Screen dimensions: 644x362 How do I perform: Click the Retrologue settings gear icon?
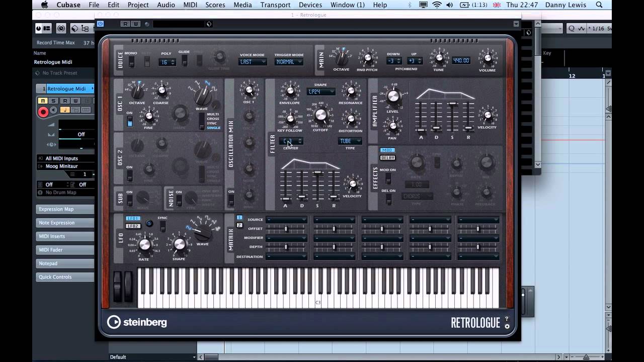pyautogui.click(x=507, y=326)
